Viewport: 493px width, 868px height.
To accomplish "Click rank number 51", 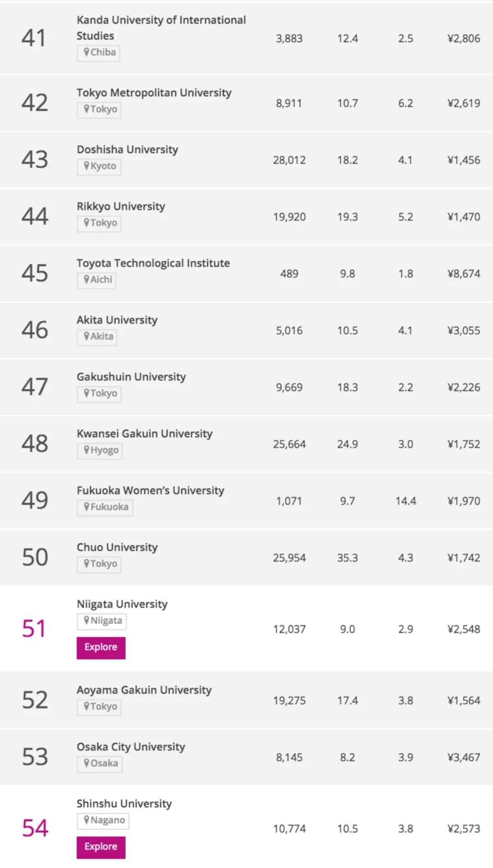I will tap(34, 629).
